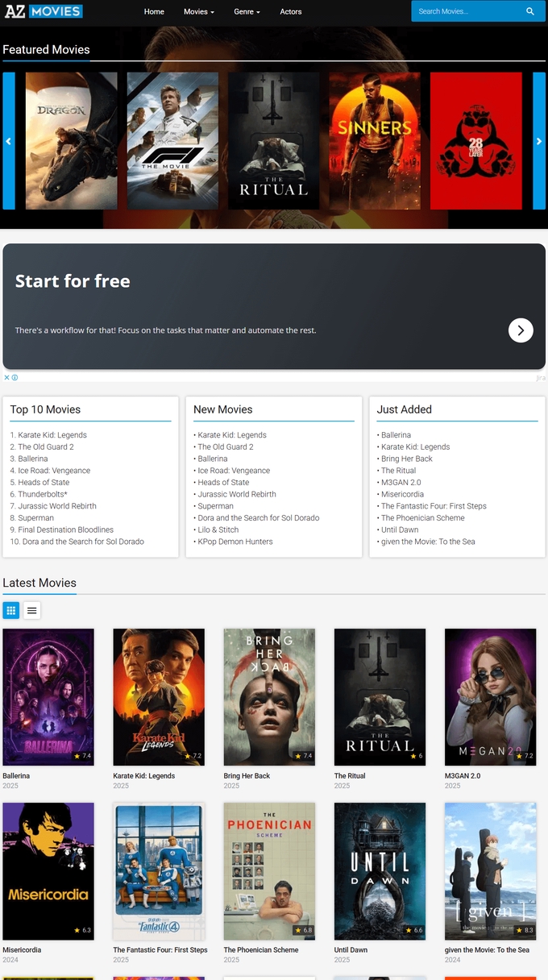Go to the Home page
The height and width of the screenshot is (980, 548).
click(154, 12)
